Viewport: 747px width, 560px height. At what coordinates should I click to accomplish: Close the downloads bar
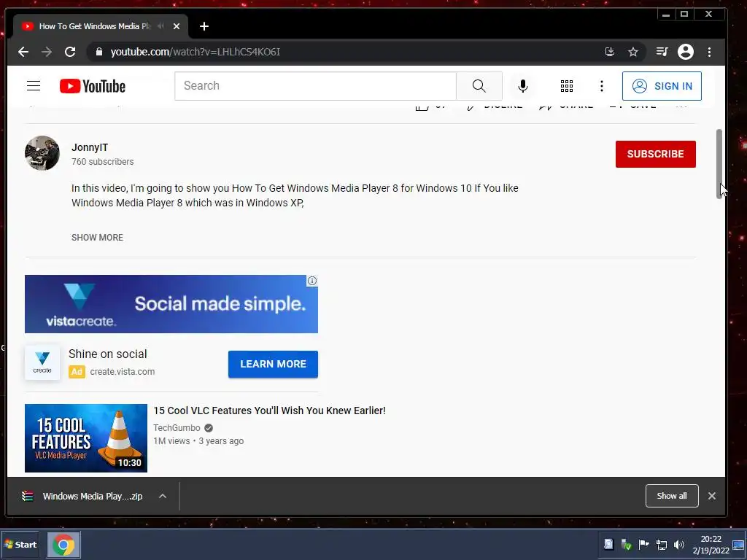tap(712, 496)
